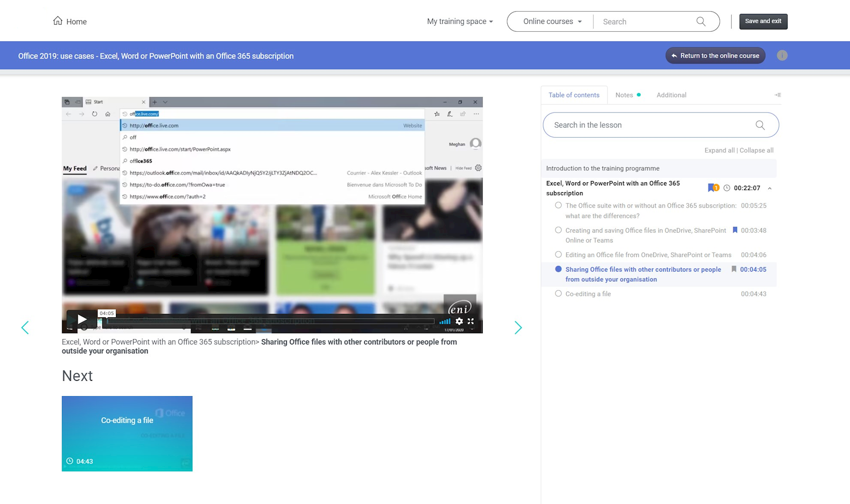Go to Home via house icon
The image size is (850, 504).
tap(57, 21)
